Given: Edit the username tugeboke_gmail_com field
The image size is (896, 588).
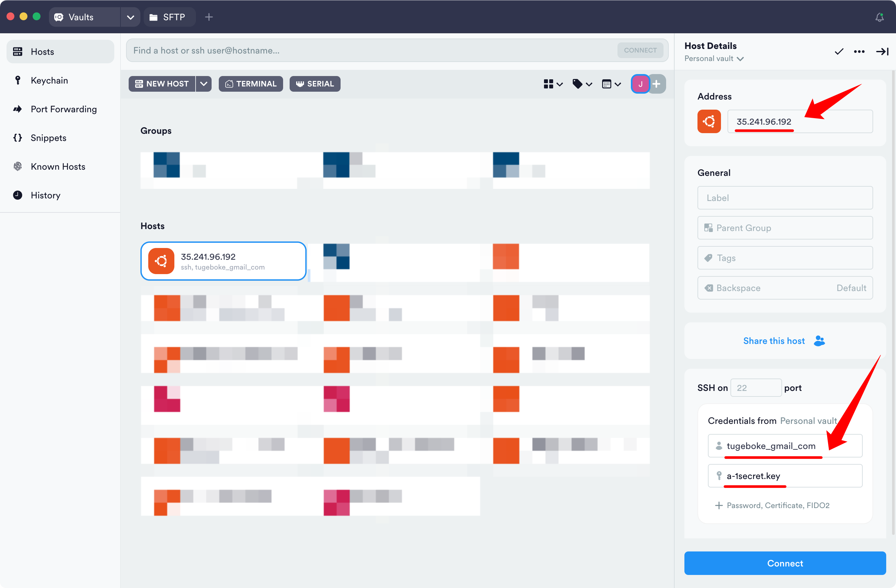Looking at the screenshot, I should (x=785, y=446).
